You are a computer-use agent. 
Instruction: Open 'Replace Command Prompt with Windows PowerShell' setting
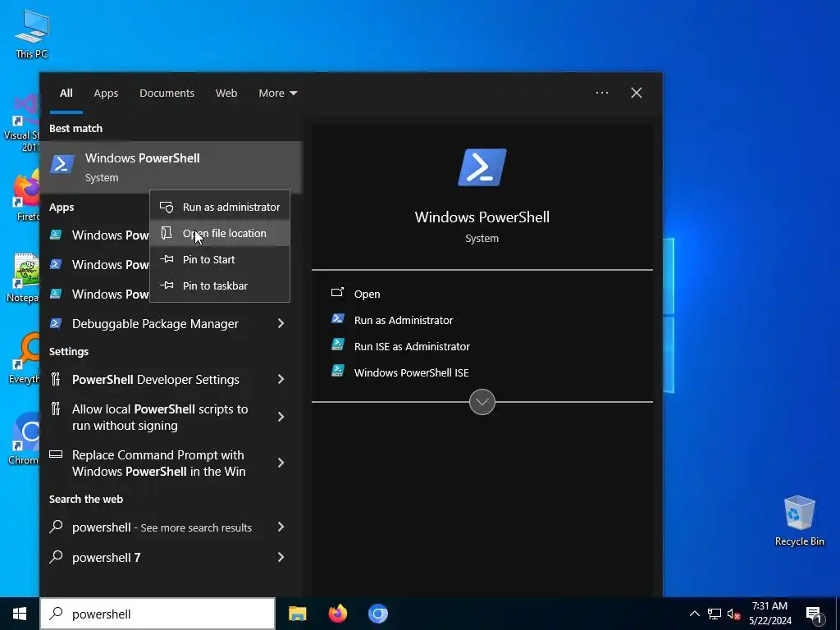[161, 463]
